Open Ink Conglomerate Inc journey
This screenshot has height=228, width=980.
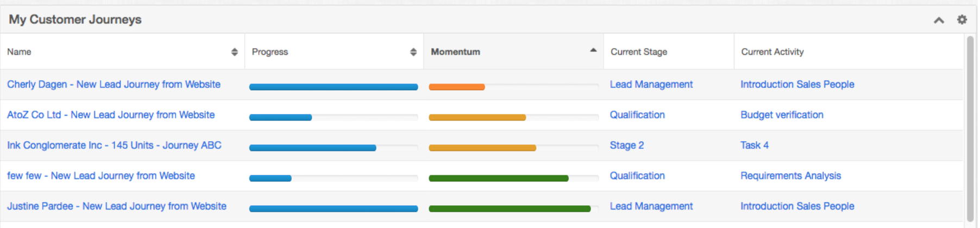coord(114,145)
